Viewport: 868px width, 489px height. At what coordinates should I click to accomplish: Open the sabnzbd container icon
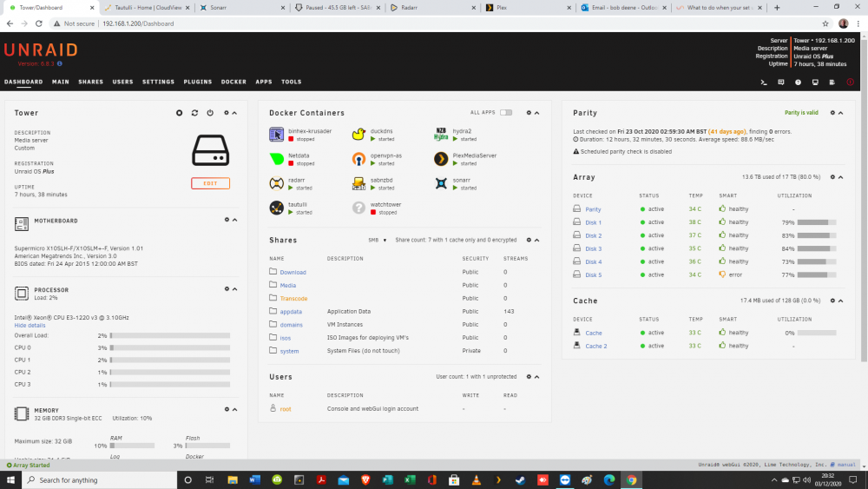(358, 183)
